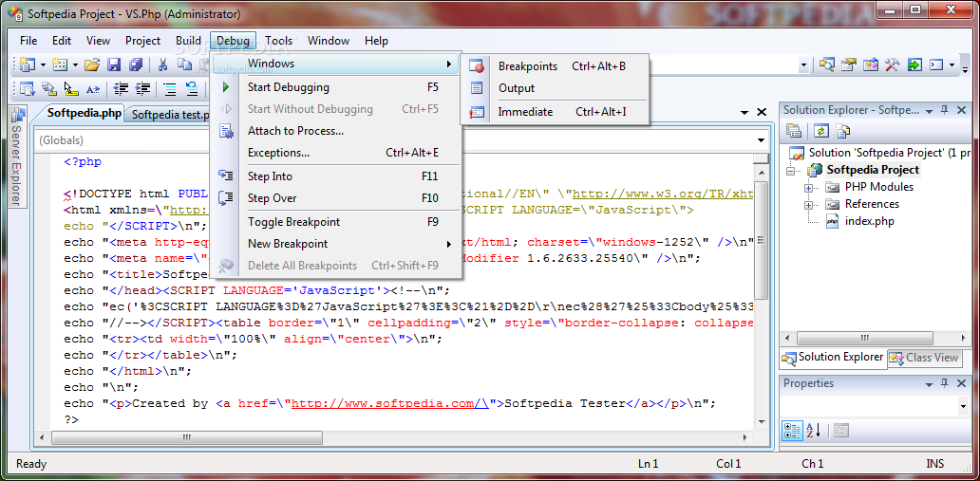This screenshot has width=980, height=481.
Task: Click the Open File folder icon
Action: tap(92, 65)
